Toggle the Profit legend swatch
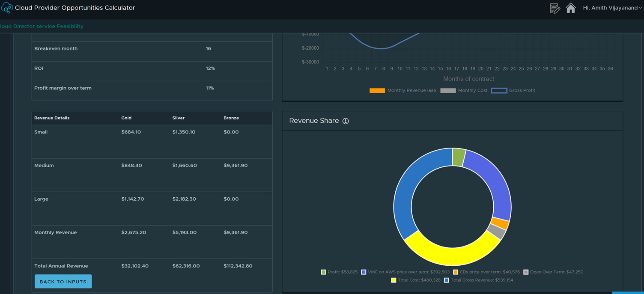Screen dimensions: 644x294 [x=324, y=272]
